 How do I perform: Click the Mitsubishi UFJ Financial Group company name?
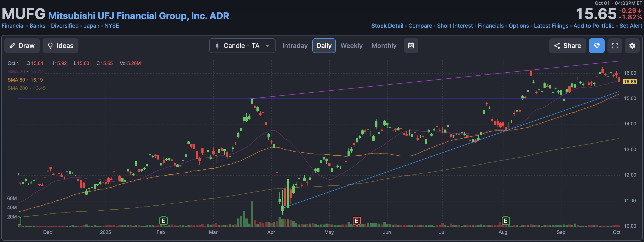[138, 16]
